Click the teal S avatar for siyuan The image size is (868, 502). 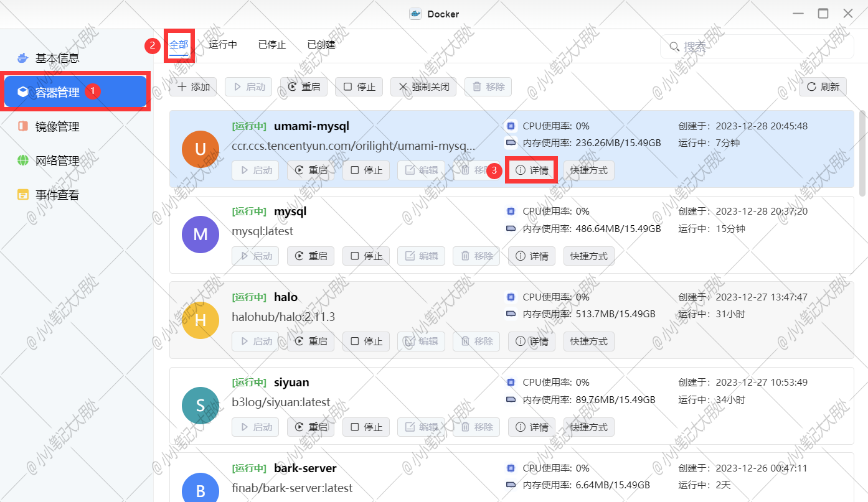(x=200, y=406)
